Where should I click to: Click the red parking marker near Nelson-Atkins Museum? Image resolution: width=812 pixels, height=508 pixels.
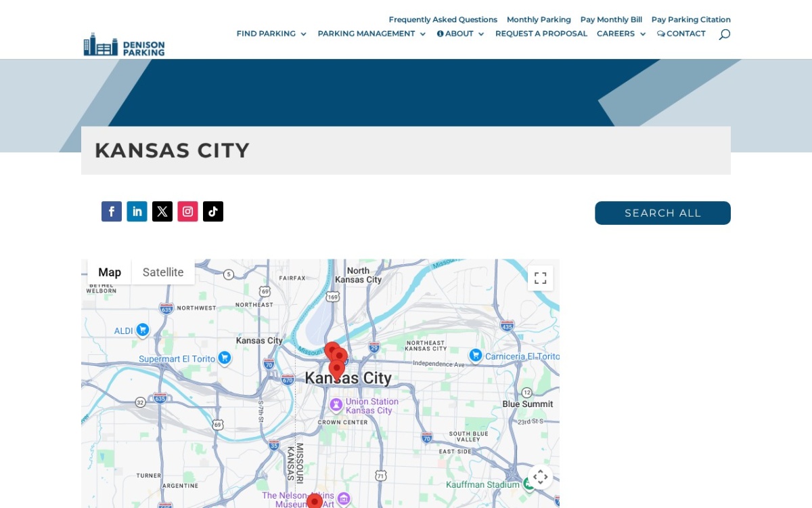pyautogui.click(x=314, y=501)
